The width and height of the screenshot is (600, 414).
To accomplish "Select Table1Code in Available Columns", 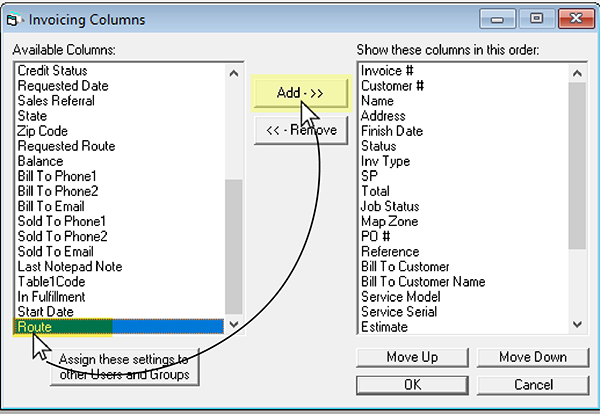I will coord(120,282).
